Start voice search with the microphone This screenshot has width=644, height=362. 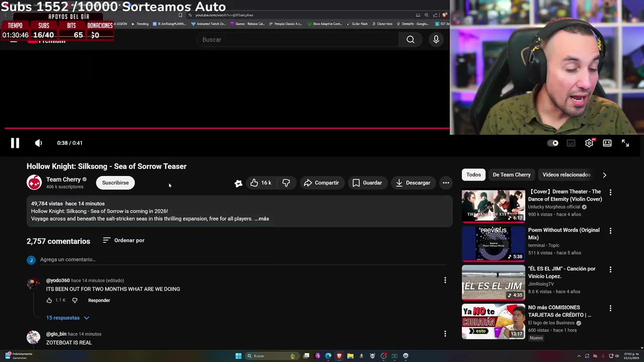click(436, 40)
